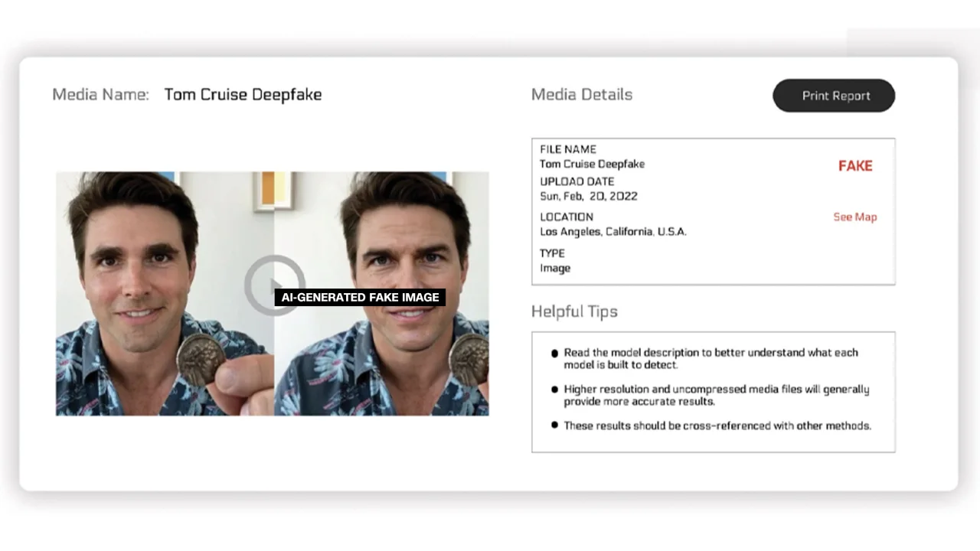
Task: Click the Print Report button
Action: point(834,96)
